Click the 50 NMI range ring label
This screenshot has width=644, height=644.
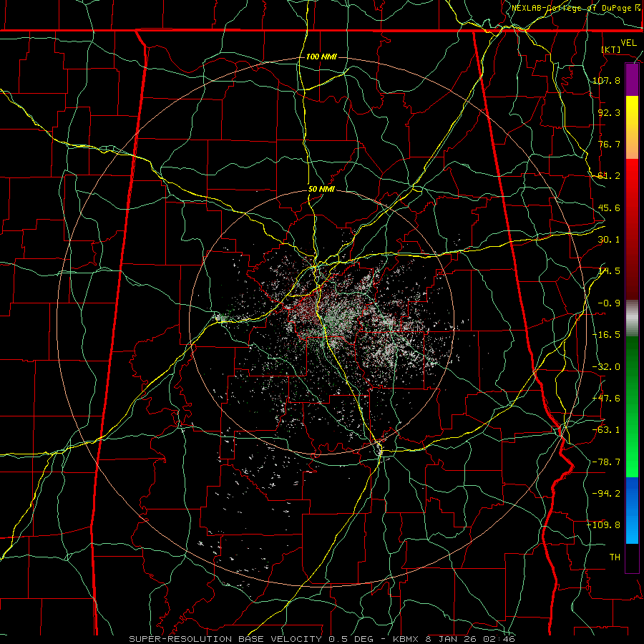321,190
